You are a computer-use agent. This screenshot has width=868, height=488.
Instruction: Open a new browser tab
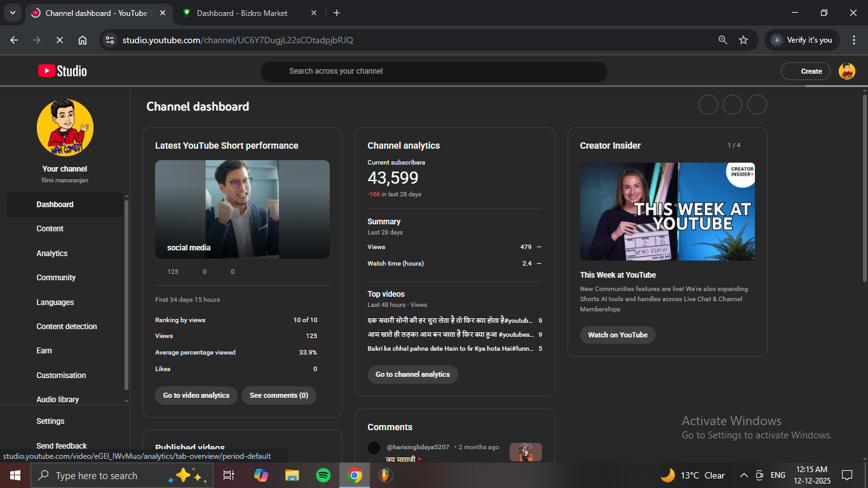pos(337,13)
